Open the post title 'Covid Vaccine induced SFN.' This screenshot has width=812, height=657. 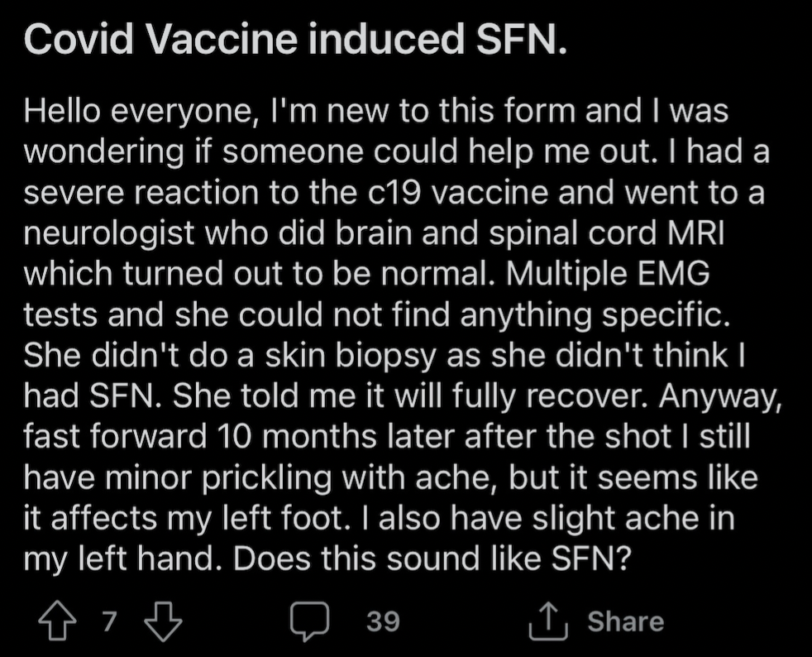[296, 40]
